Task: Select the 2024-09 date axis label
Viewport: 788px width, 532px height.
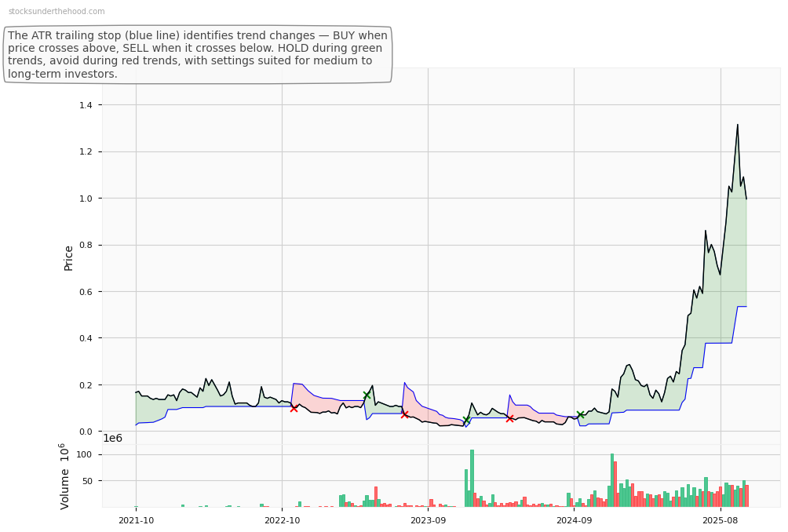Action: coord(574,520)
